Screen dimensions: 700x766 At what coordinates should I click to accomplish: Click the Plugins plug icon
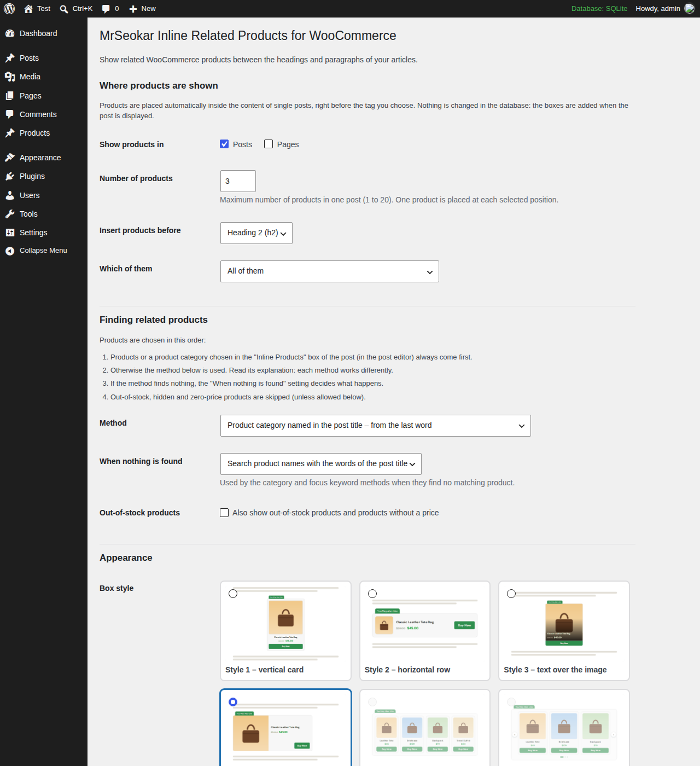click(10, 176)
